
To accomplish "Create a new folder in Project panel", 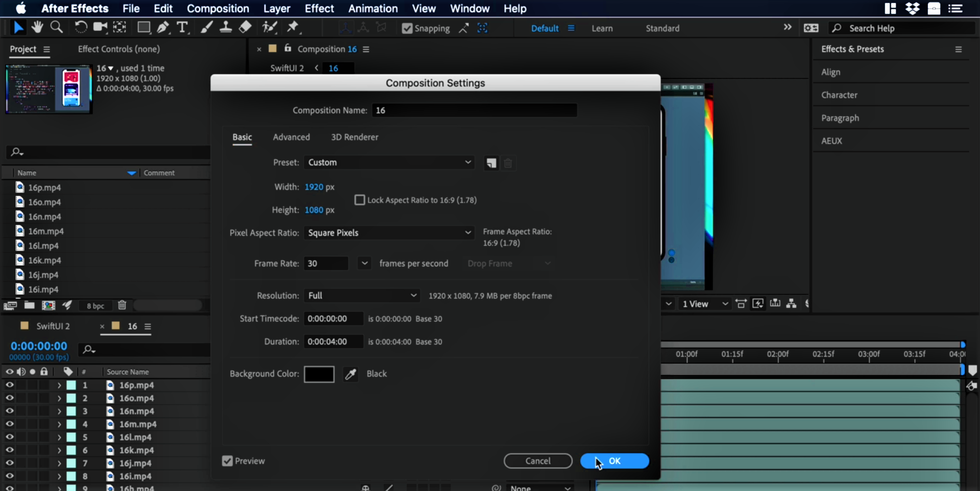I will coord(30,305).
